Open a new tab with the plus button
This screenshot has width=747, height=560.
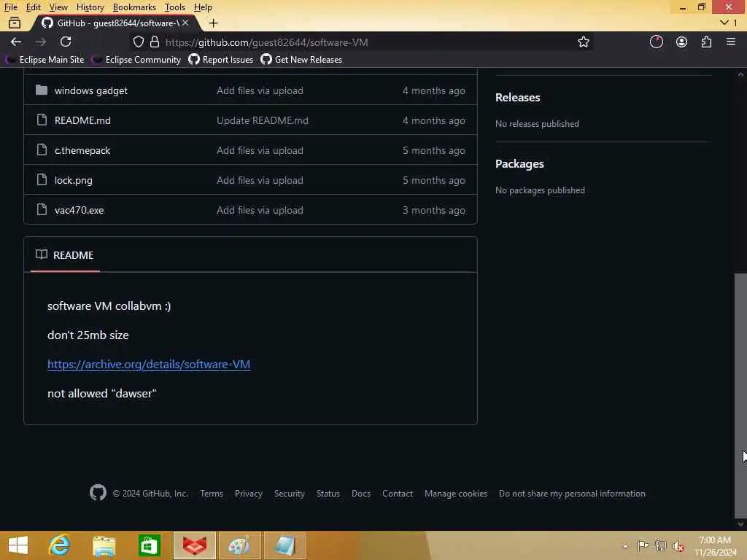(214, 23)
